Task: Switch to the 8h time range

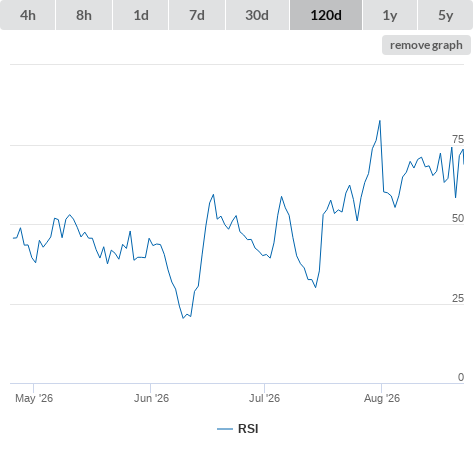Action: tap(84, 15)
